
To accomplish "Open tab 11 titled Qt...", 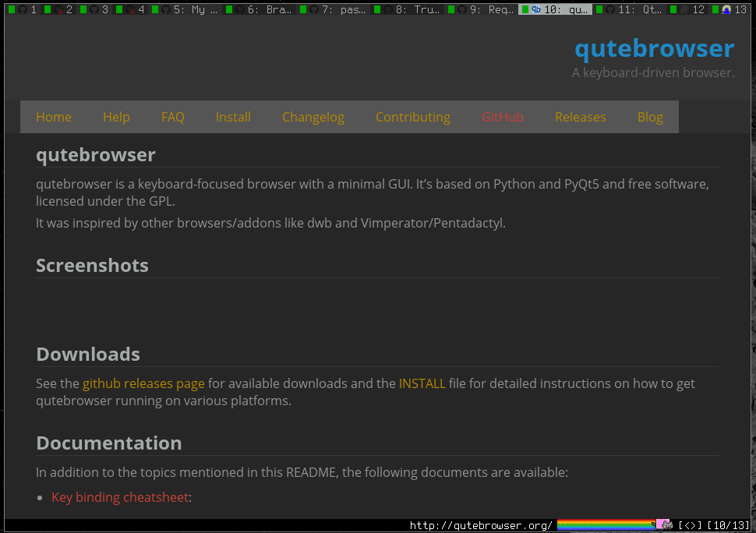I will 629,9.
